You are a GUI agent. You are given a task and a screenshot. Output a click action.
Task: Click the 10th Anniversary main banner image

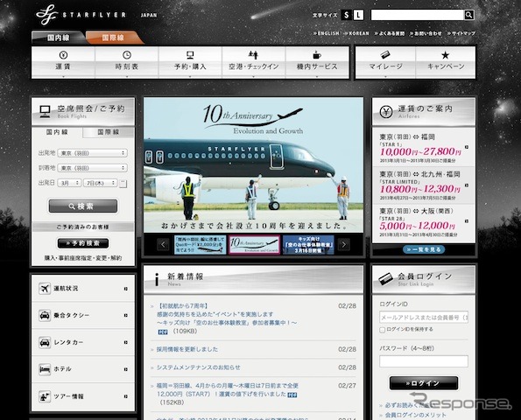point(254,165)
